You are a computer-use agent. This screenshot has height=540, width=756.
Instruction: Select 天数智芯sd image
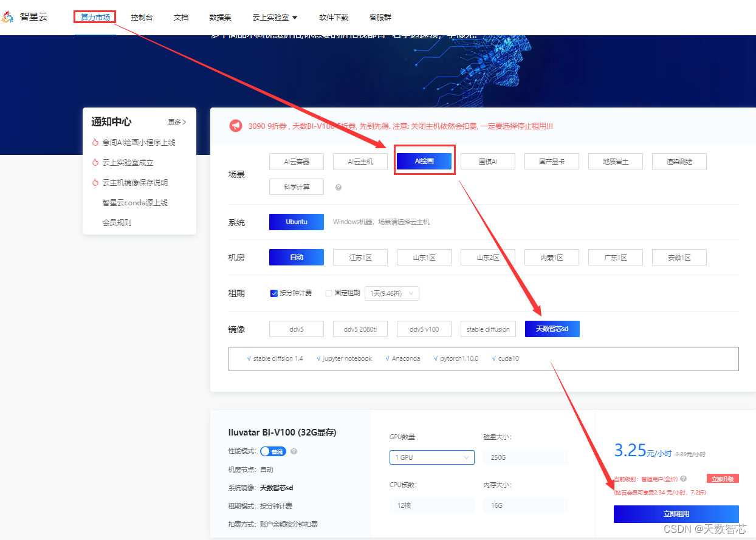pyautogui.click(x=552, y=329)
